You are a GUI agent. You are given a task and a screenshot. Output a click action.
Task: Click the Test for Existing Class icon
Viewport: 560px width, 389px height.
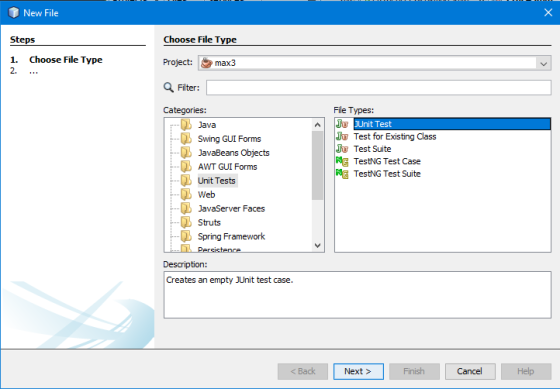tap(342, 136)
